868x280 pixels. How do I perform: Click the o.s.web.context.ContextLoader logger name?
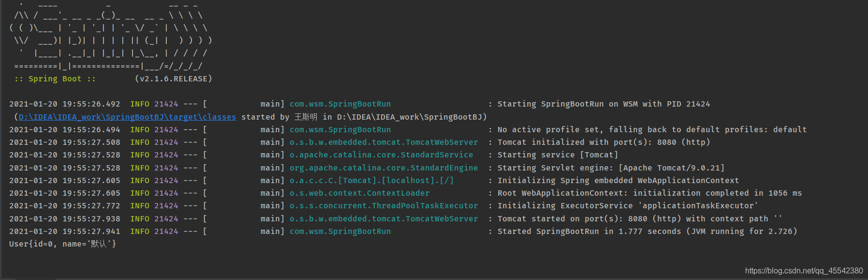tap(359, 193)
